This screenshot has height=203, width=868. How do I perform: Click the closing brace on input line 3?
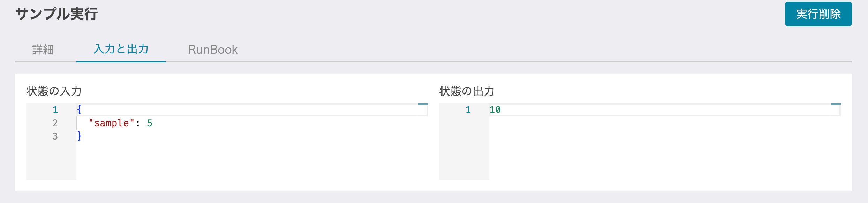point(80,136)
